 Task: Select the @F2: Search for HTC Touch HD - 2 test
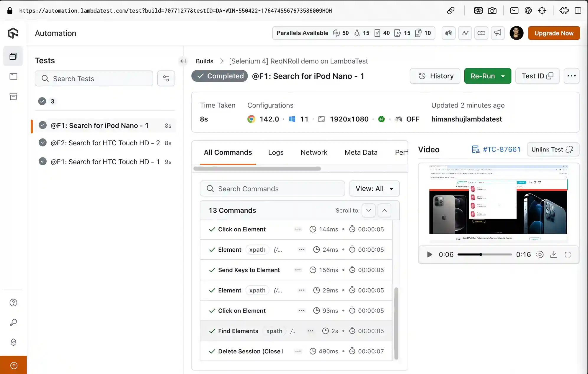click(105, 143)
